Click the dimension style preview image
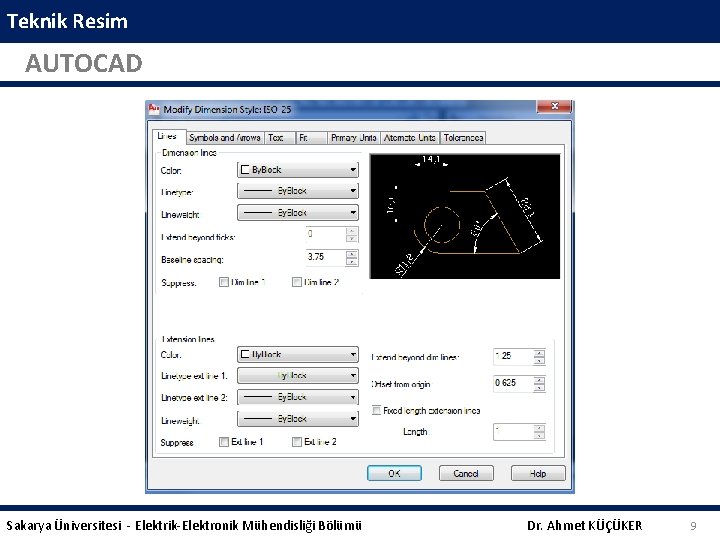 pos(465,216)
